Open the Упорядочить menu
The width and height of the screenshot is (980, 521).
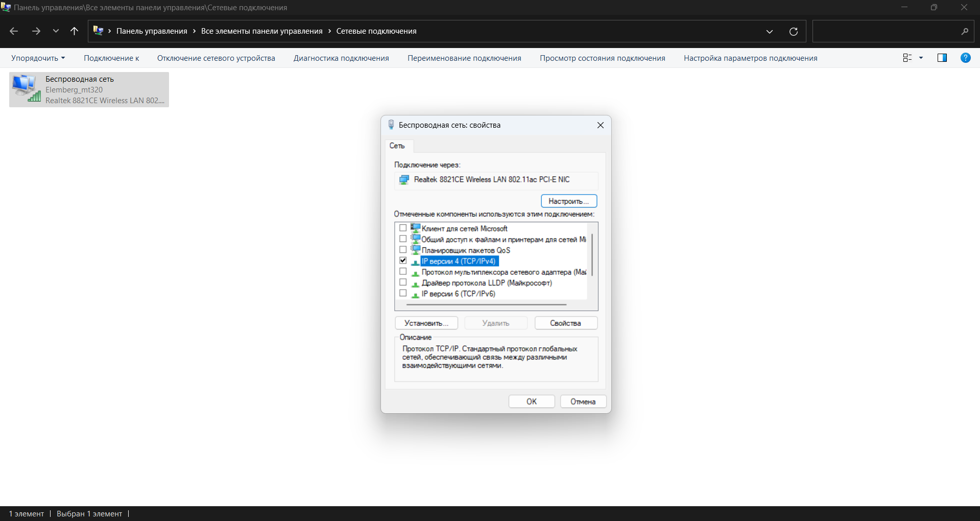[38, 58]
